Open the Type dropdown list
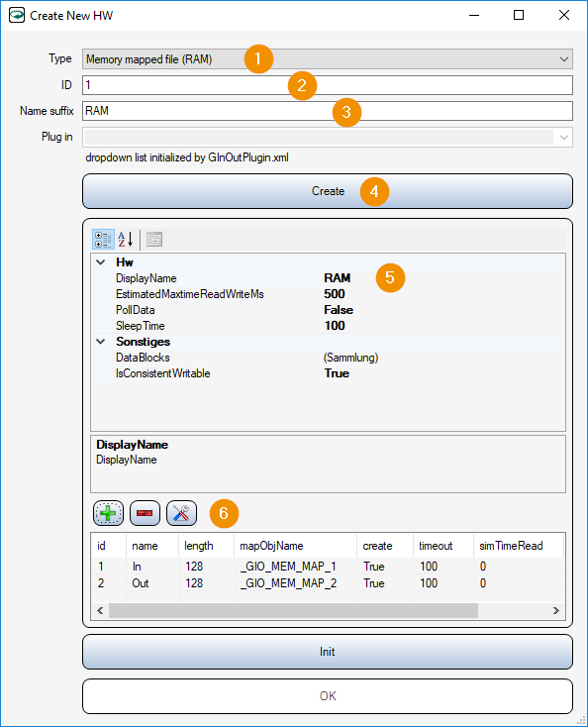Screen dimensions: 588x727 point(563,59)
